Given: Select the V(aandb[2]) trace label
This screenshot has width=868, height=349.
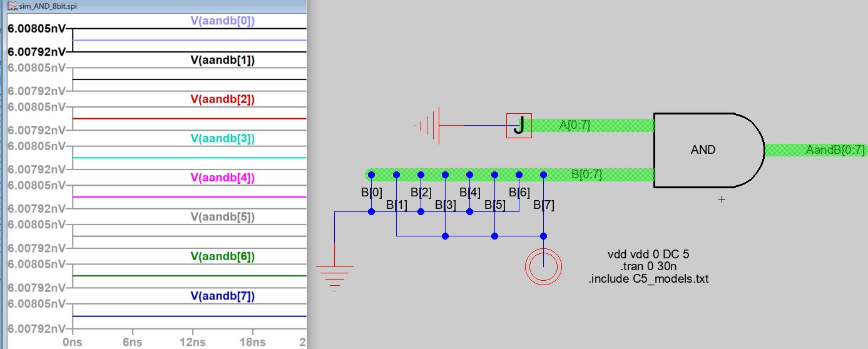Looking at the screenshot, I should (222, 99).
